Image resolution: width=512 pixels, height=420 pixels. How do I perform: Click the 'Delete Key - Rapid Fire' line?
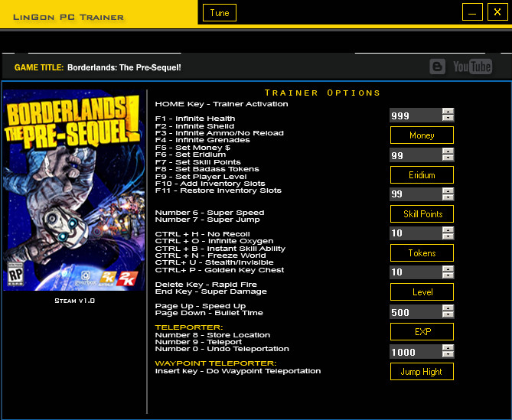[206, 285]
